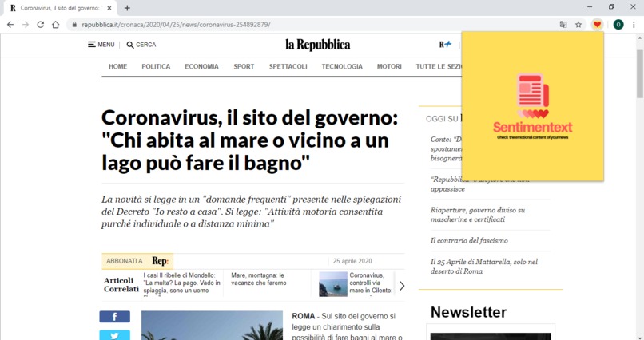
Task: Open the POLITICA section
Action: (156, 66)
